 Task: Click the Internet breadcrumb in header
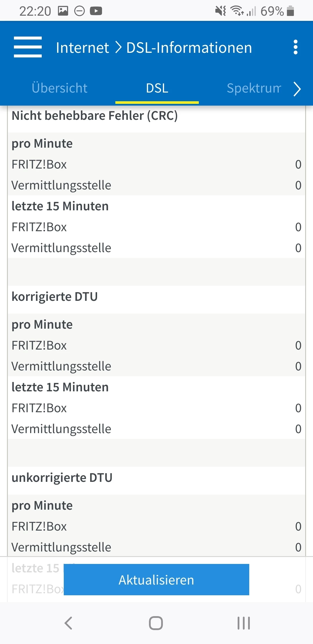82,48
